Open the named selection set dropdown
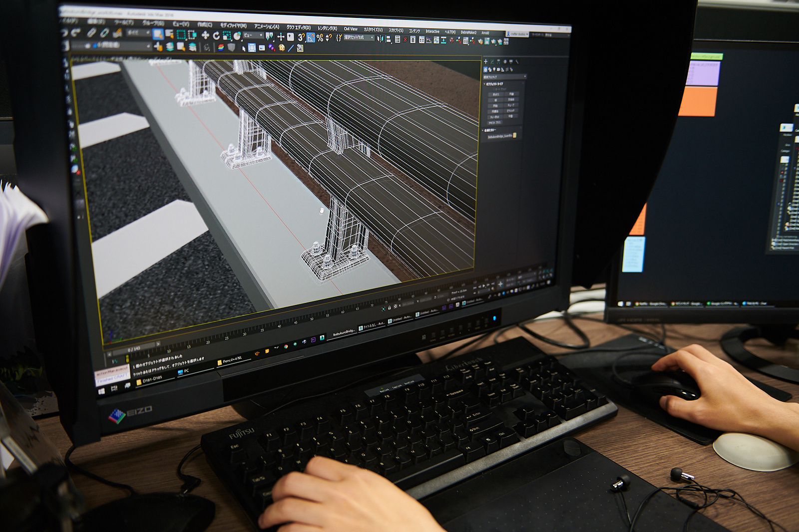The image size is (799, 532). point(359,38)
